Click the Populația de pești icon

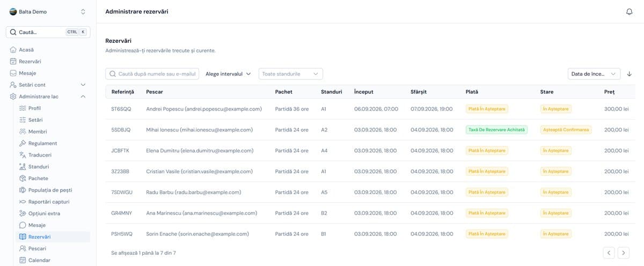point(23,190)
